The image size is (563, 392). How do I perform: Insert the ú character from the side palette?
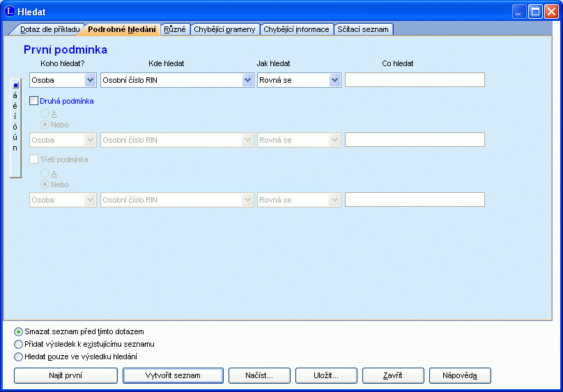pyautogui.click(x=15, y=137)
